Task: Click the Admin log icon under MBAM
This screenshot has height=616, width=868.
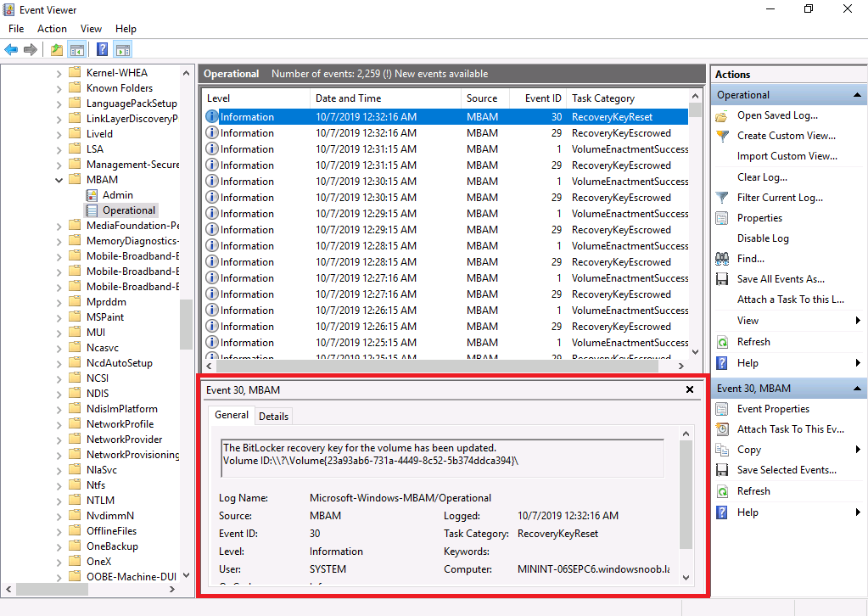Action: (x=92, y=195)
